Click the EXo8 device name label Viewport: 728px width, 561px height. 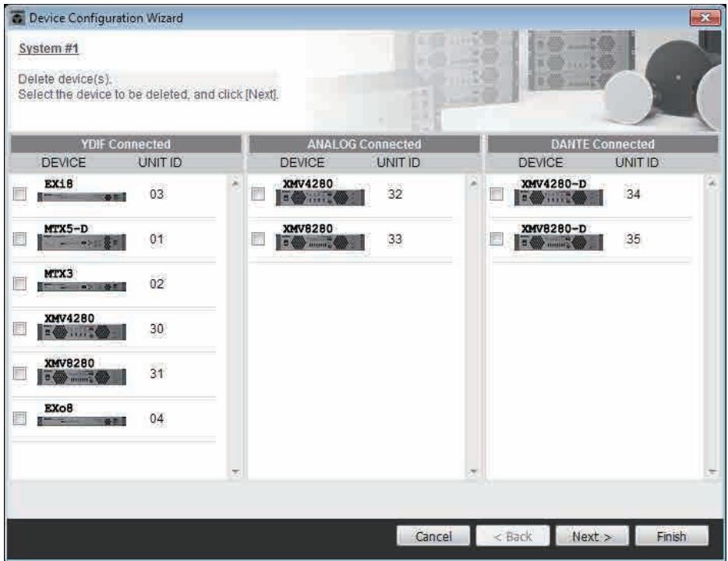(x=58, y=408)
